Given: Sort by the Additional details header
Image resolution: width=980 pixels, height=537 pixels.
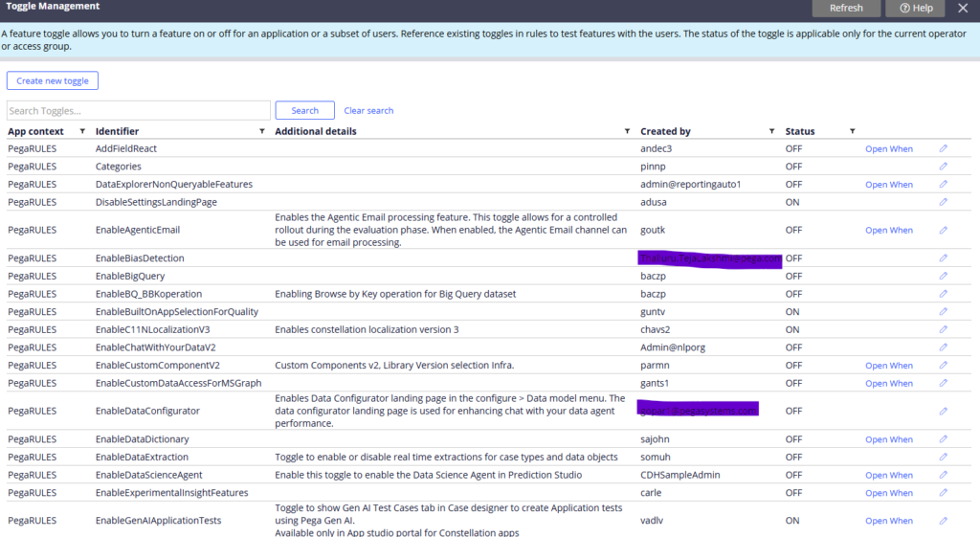Looking at the screenshot, I should [x=316, y=131].
